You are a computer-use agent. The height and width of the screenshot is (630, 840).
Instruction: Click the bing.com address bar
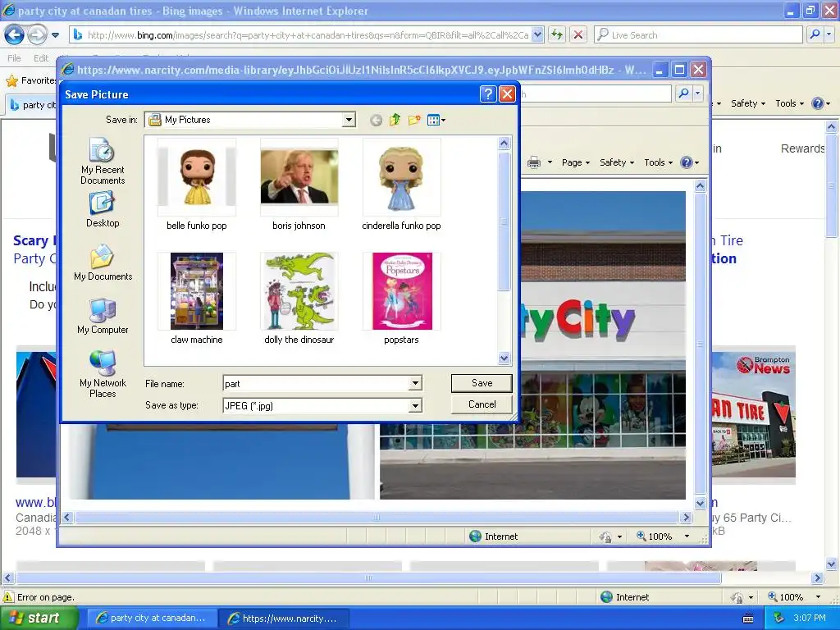tap(308, 35)
